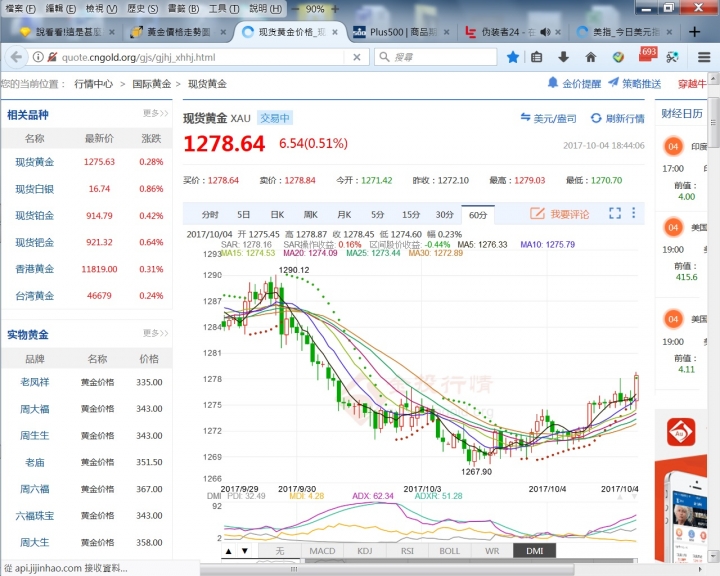Expand more related instruments list
This screenshot has height=576, width=720.
(155, 114)
